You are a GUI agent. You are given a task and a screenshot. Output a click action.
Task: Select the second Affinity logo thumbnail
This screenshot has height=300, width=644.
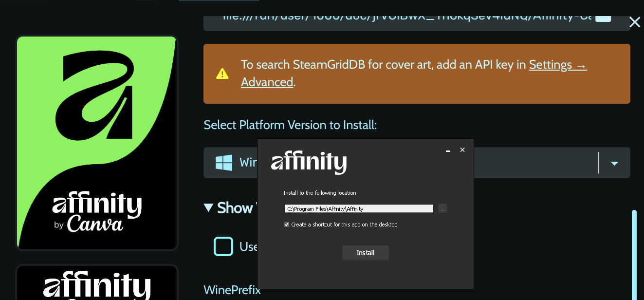pyautogui.click(x=97, y=282)
